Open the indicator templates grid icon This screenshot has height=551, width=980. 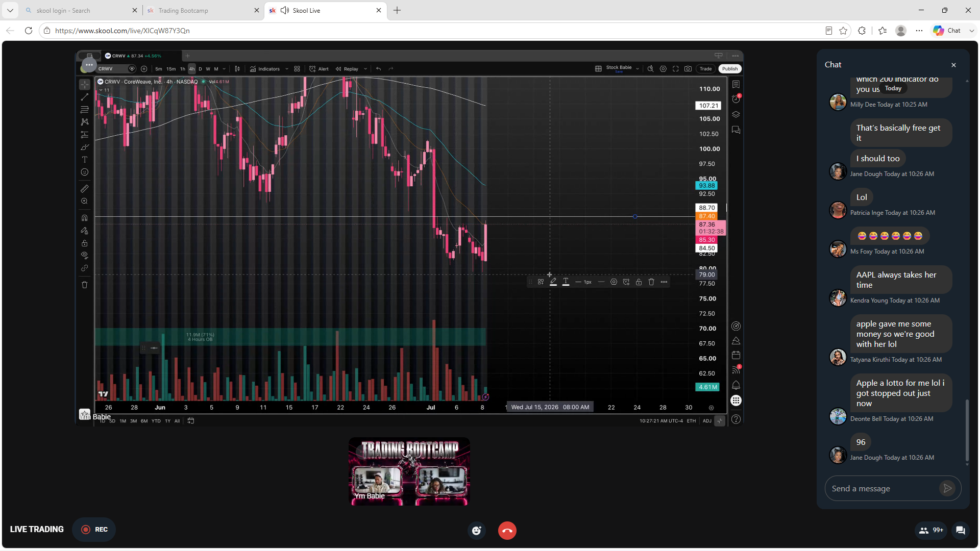(297, 69)
